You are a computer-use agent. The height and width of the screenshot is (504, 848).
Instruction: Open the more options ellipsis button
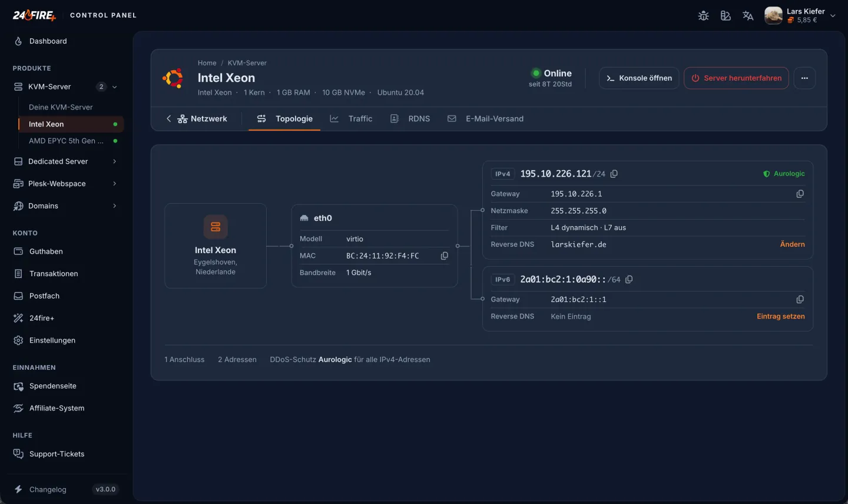click(x=804, y=78)
